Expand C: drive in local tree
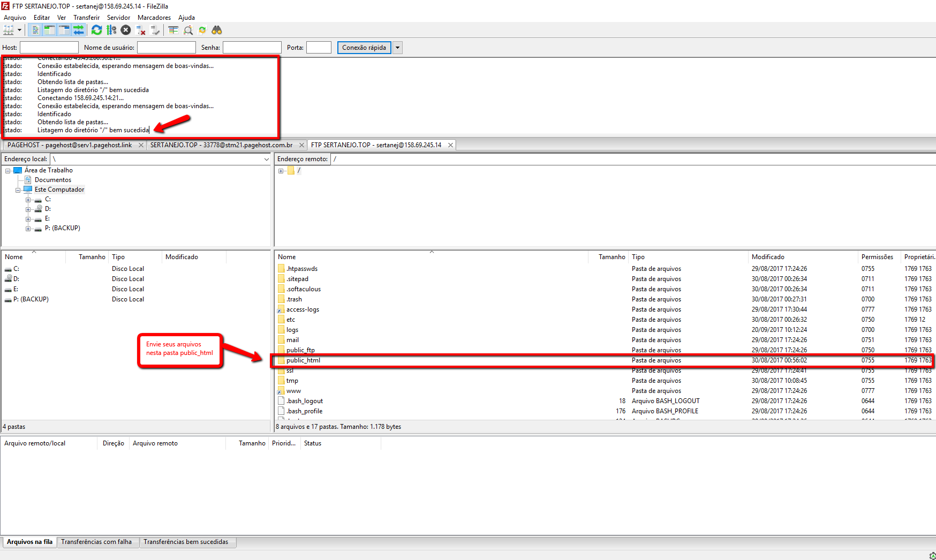This screenshot has height=560, width=936. click(x=28, y=200)
